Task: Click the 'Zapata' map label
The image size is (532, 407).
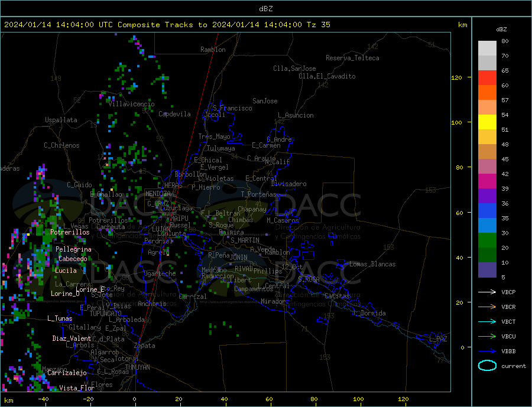Action: (145, 346)
